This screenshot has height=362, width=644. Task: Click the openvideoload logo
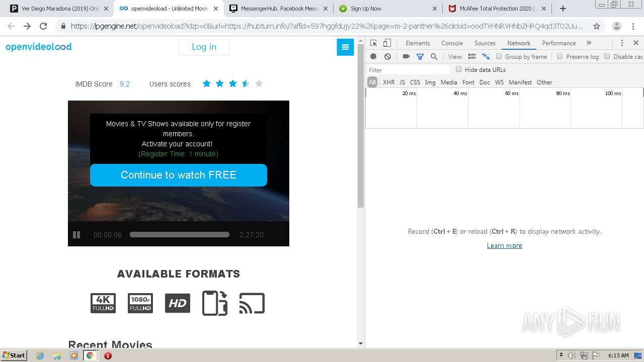(x=39, y=47)
